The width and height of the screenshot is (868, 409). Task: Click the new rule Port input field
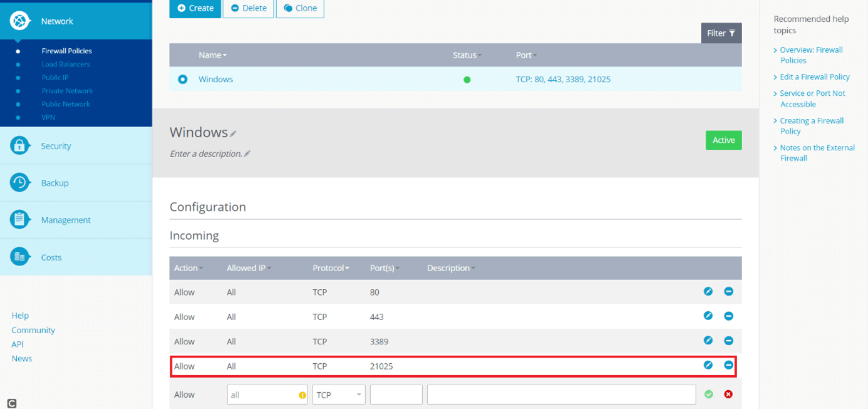(x=396, y=395)
